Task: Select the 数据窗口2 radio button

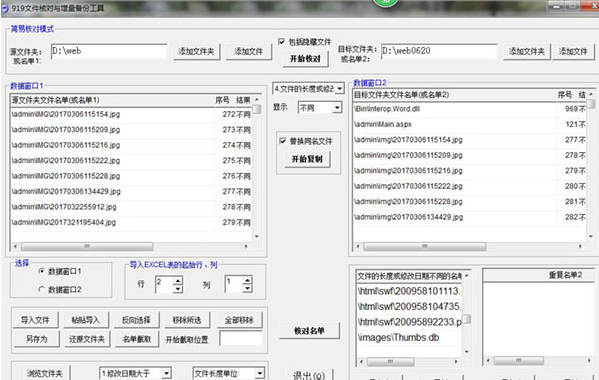Action: [x=42, y=289]
